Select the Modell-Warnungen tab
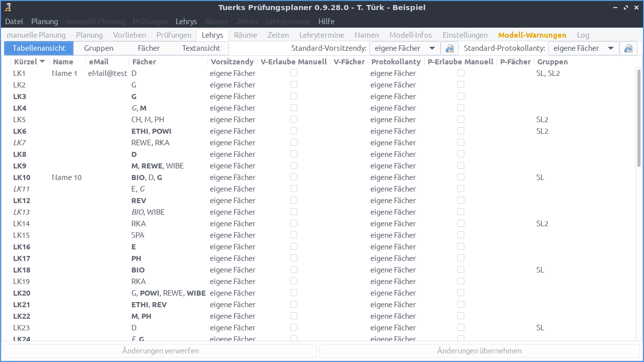644x362 pixels. click(x=532, y=35)
